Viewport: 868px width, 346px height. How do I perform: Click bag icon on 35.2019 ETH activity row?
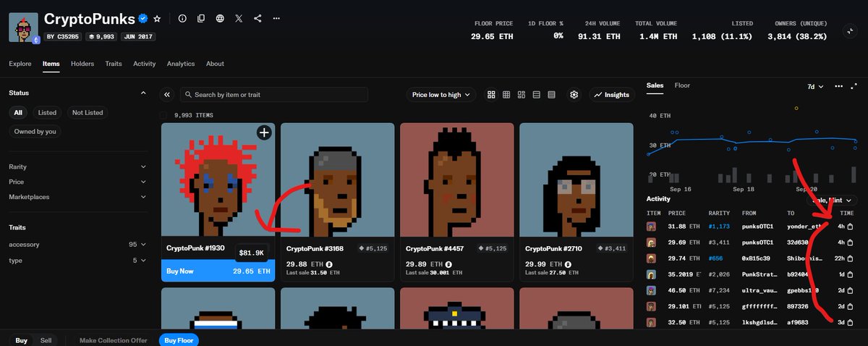point(851,274)
